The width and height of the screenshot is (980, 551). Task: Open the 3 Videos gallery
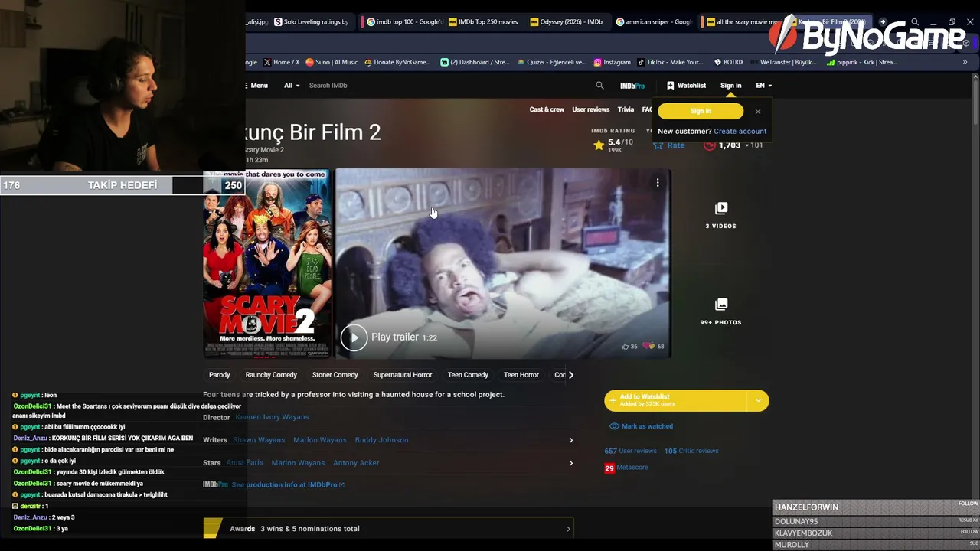point(721,216)
